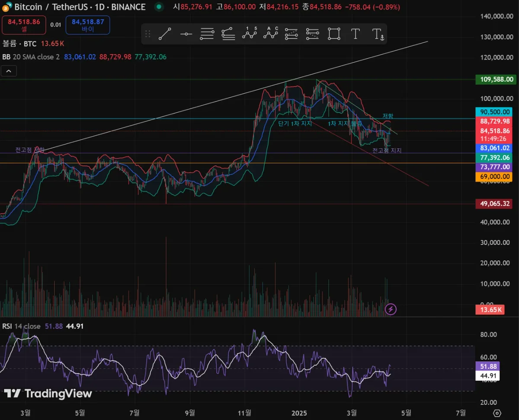
Task: Select the Anchored Text tool
Action: pyautogui.click(x=377, y=34)
